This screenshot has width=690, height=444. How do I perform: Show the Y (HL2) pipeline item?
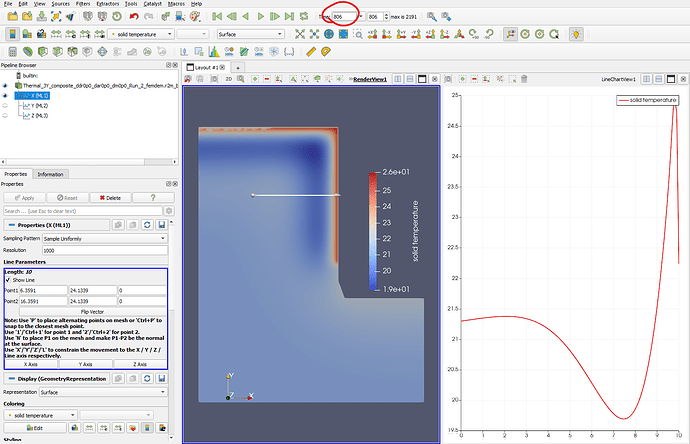5,103
